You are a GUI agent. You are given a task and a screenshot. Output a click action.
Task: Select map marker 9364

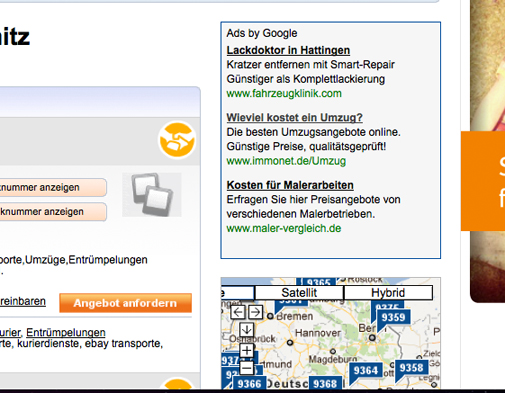coord(366,370)
